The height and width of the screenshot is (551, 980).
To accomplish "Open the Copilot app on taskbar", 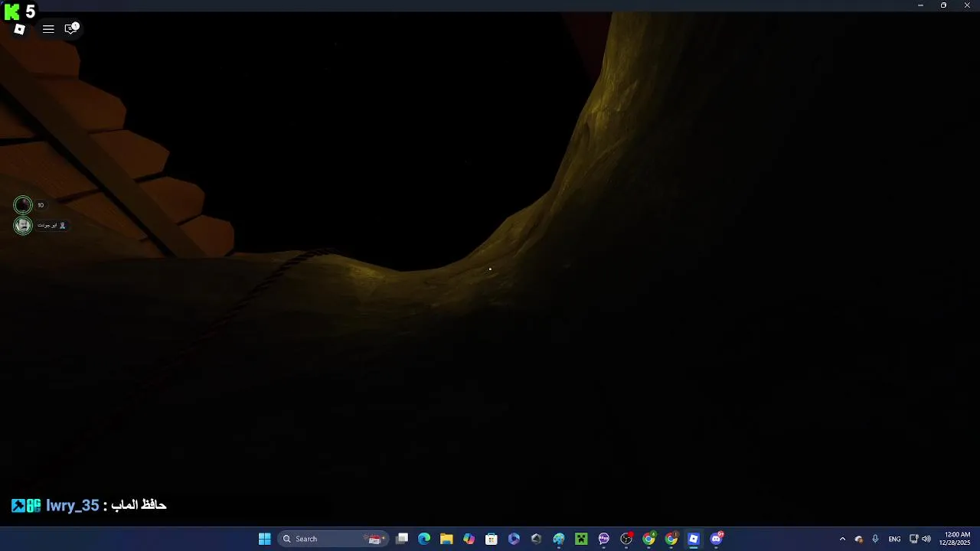I will [469, 539].
